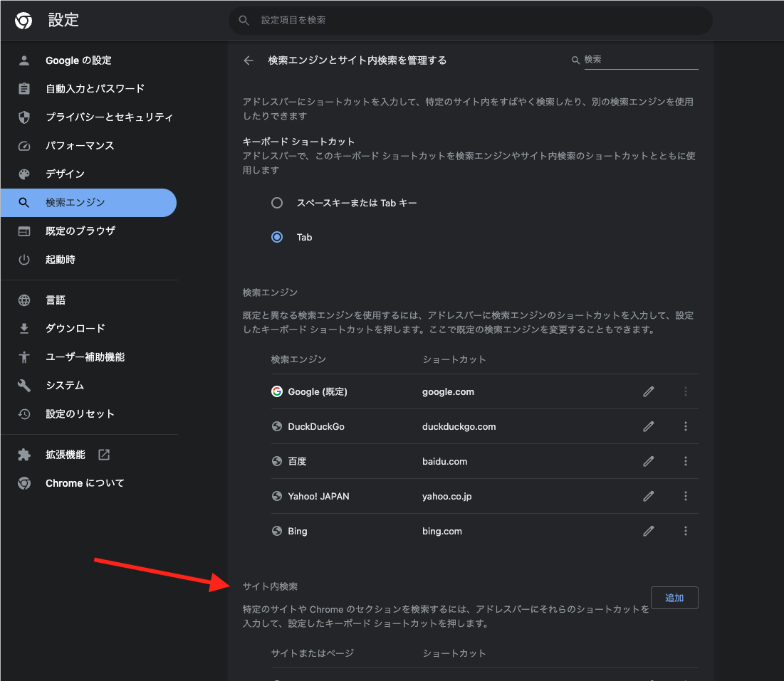The height and width of the screenshot is (681, 784).
Task: Click the back arrow beside 検索エンジンとサイト内検索を管理する
Action: click(x=249, y=60)
